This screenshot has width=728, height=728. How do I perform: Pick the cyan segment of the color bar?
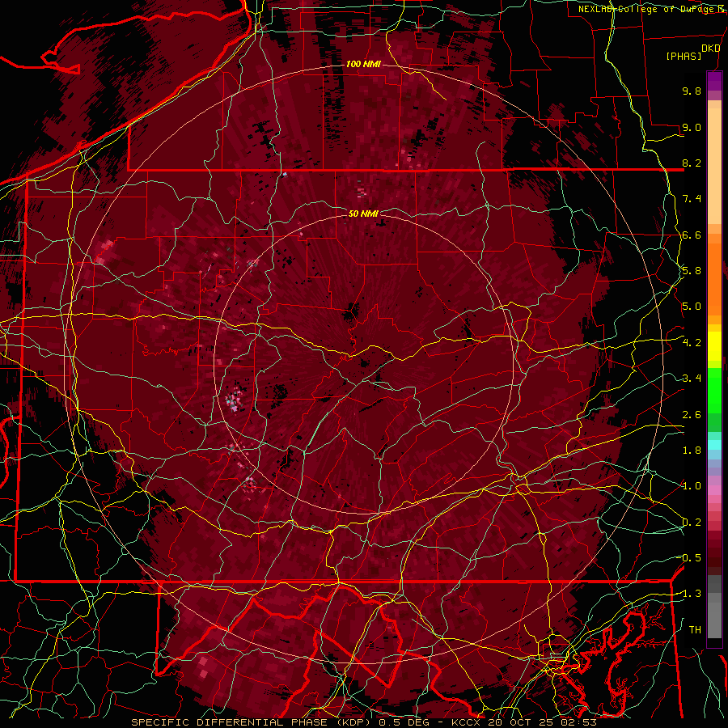pos(714,445)
